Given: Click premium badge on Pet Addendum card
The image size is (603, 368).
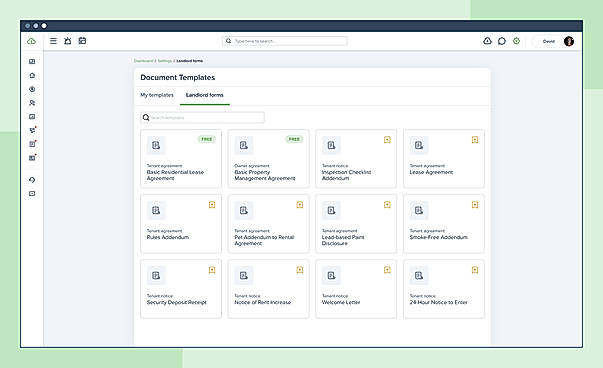Looking at the screenshot, I should pos(300,205).
